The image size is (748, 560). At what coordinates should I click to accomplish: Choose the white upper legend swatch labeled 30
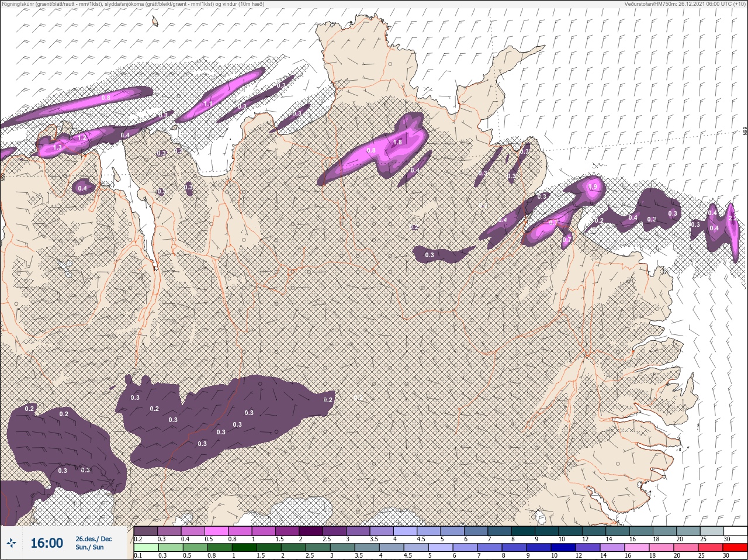click(736, 531)
